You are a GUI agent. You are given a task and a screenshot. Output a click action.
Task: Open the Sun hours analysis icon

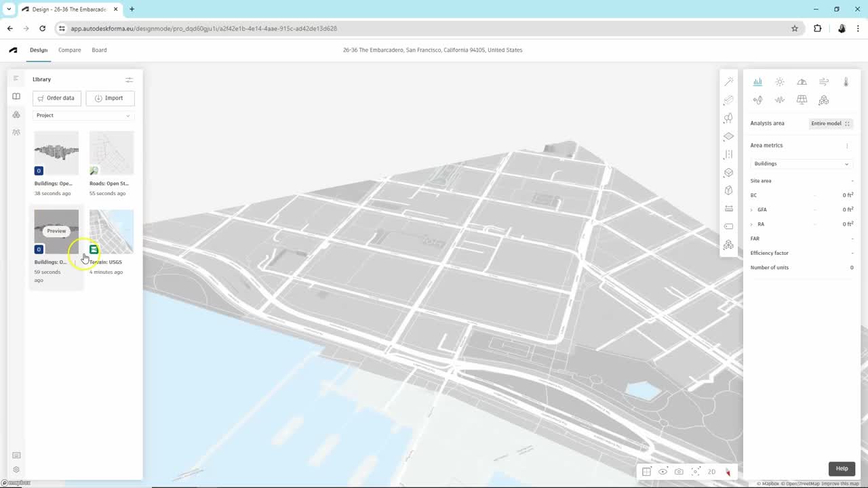[x=780, y=82]
